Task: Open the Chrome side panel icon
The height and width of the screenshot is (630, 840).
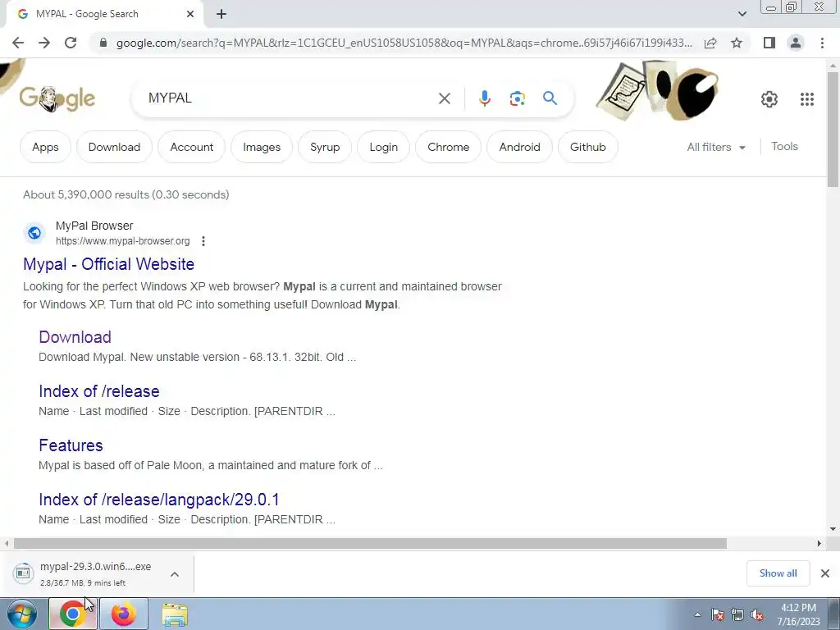Action: [769, 43]
